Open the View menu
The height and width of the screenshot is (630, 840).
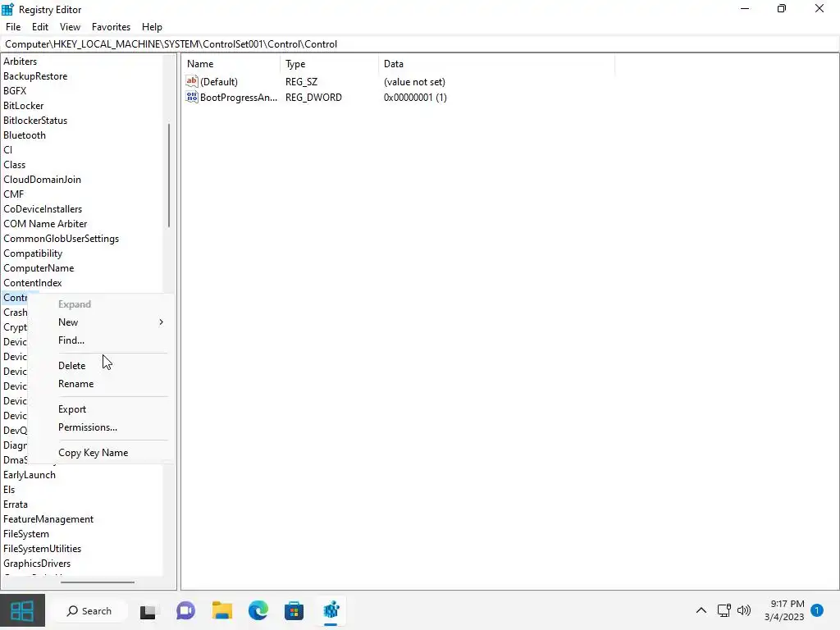click(x=70, y=27)
